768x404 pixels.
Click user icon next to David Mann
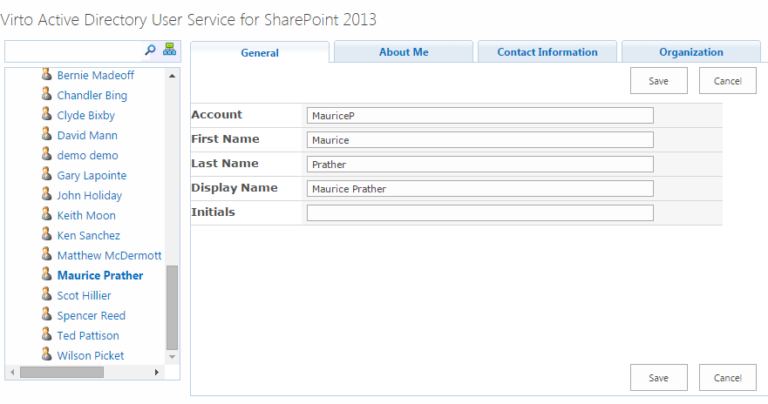[x=46, y=135]
